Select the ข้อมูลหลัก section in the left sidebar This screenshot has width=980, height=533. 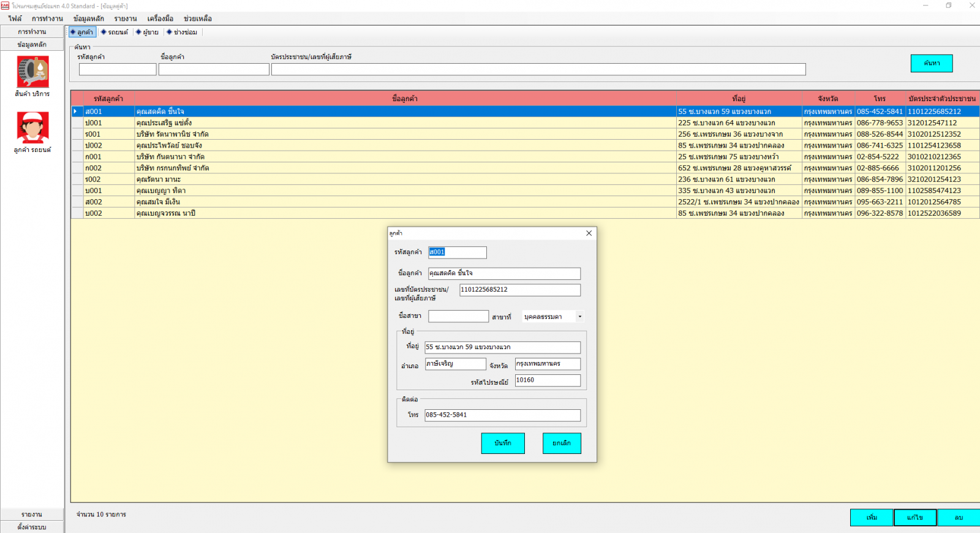coord(32,44)
